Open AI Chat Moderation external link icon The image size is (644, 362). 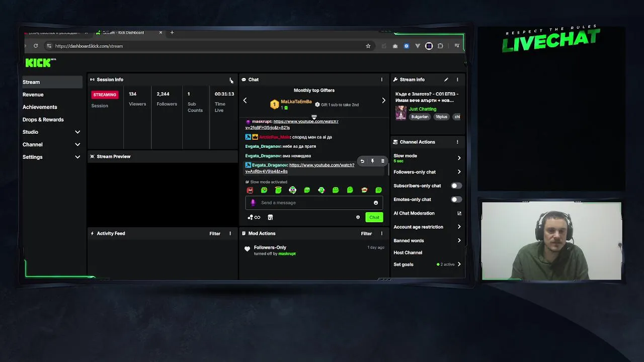pyautogui.click(x=459, y=213)
